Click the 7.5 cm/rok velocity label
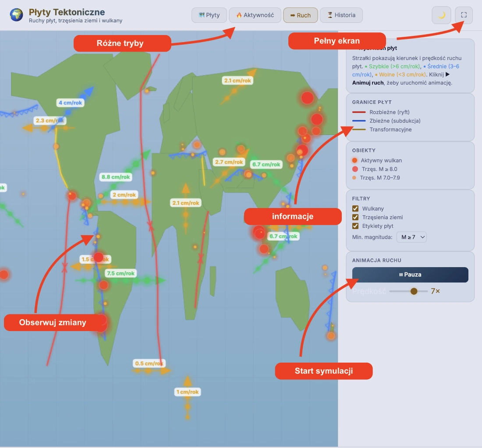The width and height of the screenshot is (482, 448). pyautogui.click(x=121, y=273)
